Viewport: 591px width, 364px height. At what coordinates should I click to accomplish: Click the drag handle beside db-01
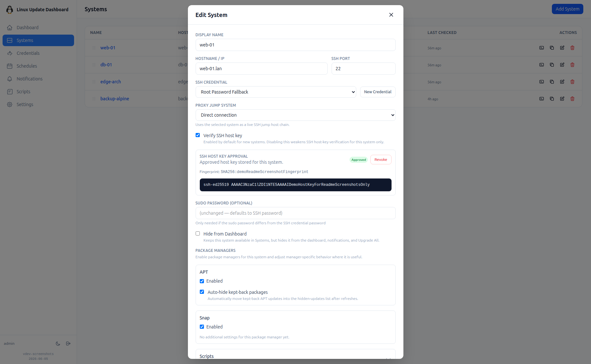(94, 65)
